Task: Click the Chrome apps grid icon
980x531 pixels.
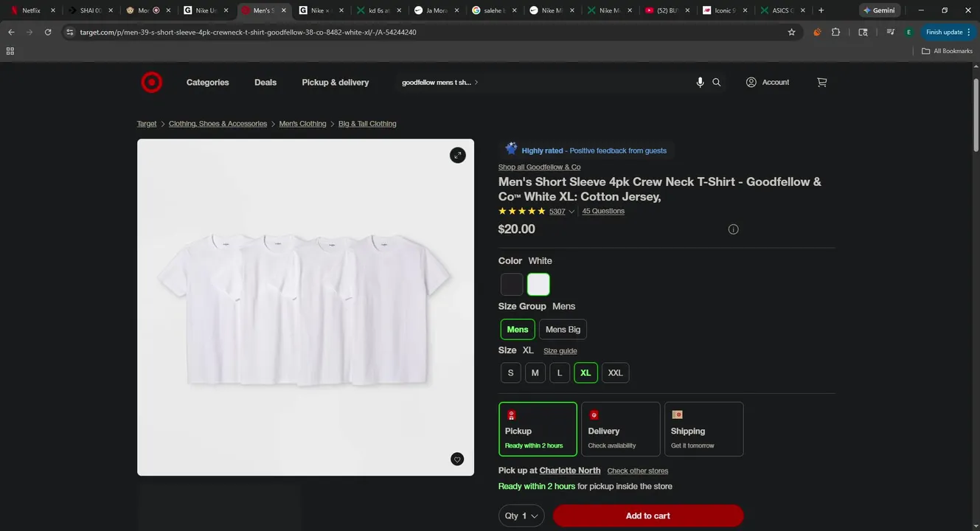Action: [x=10, y=51]
